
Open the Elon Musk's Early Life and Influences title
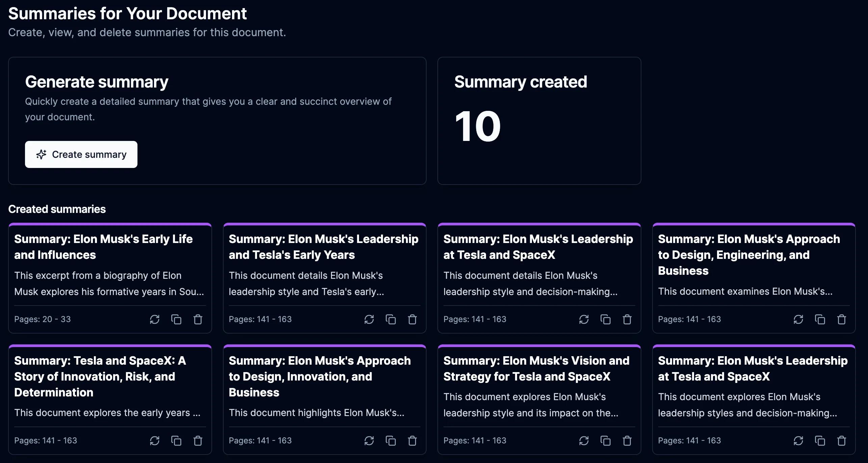[103, 247]
